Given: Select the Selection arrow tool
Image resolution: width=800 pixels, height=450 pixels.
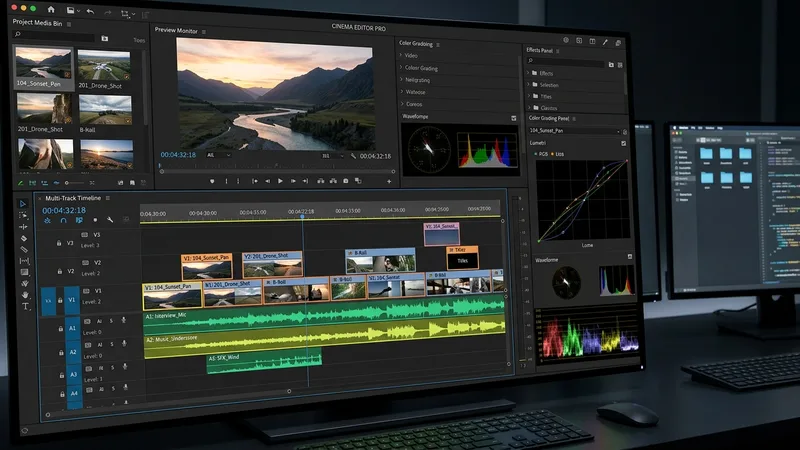Looking at the screenshot, I should point(22,204).
